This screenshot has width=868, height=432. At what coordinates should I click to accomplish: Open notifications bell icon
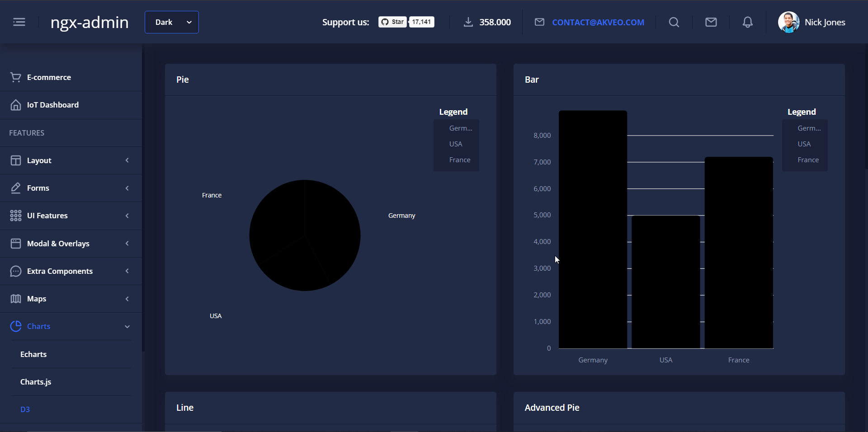tap(748, 22)
